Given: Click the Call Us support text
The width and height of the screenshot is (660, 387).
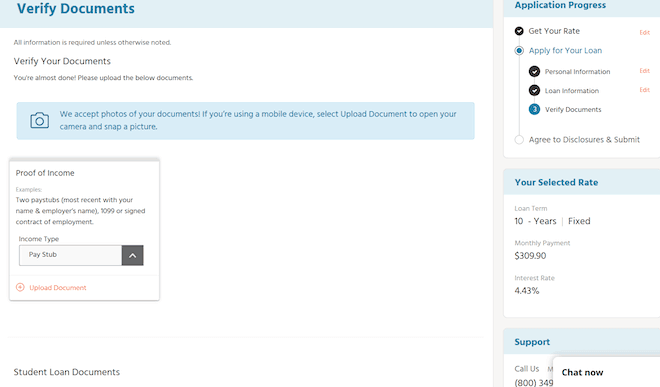Looking at the screenshot, I should coord(527,369).
